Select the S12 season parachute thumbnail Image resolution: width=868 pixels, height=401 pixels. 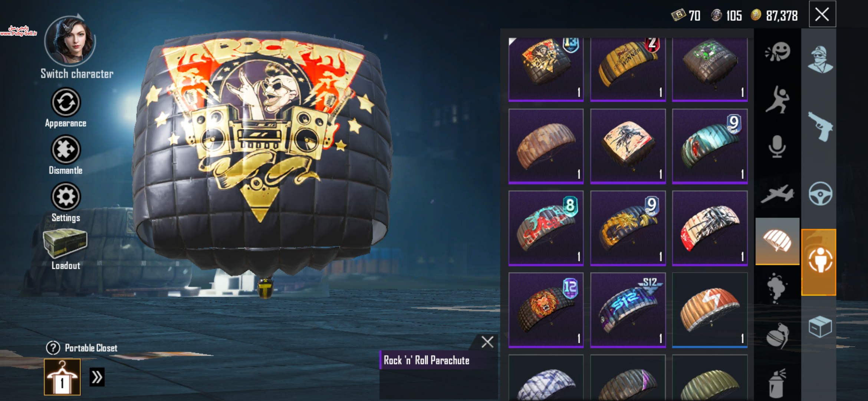pyautogui.click(x=628, y=310)
